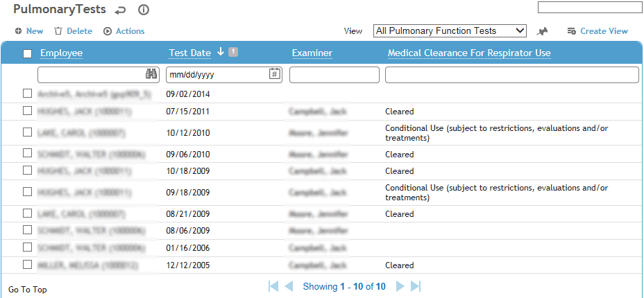Viewport: 644px width, 298px height.
Task: Open the binoculars lookup in the Employee filter
Action: (x=151, y=74)
